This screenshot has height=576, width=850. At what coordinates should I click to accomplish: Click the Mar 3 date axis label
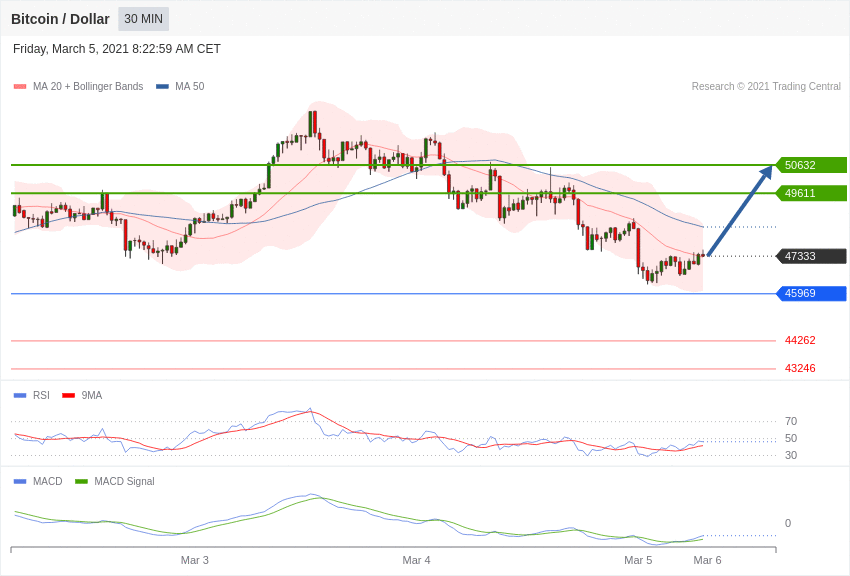(x=195, y=560)
